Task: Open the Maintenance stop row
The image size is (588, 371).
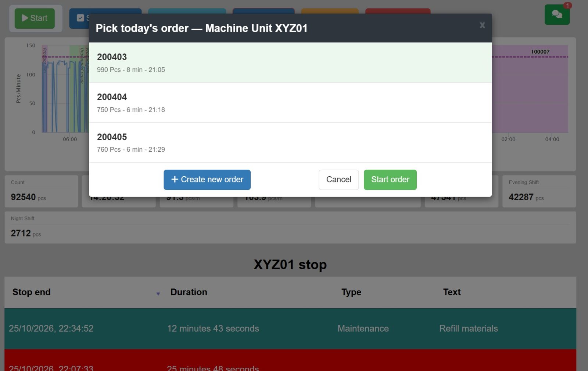Action: click(x=290, y=328)
